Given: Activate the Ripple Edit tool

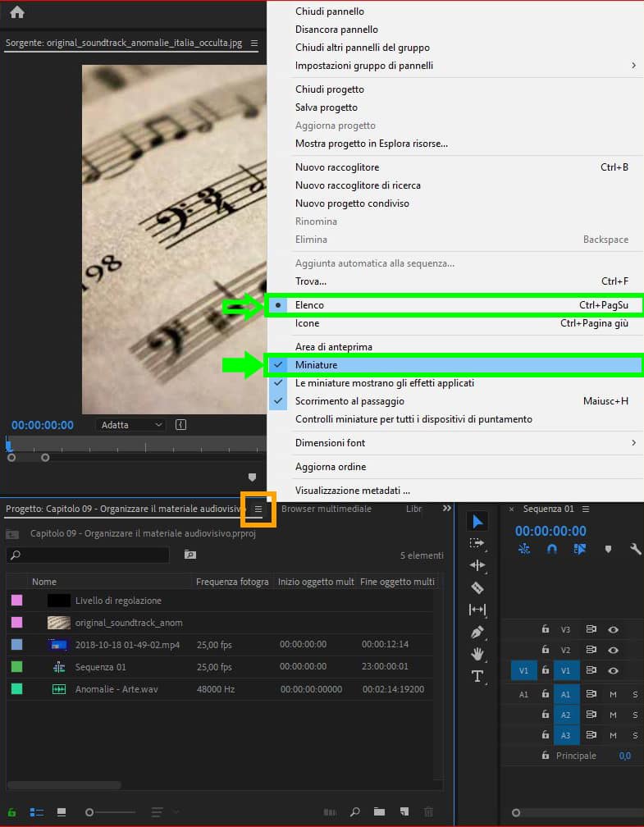Looking at the screenshot, I should click(x=477, y=565).
